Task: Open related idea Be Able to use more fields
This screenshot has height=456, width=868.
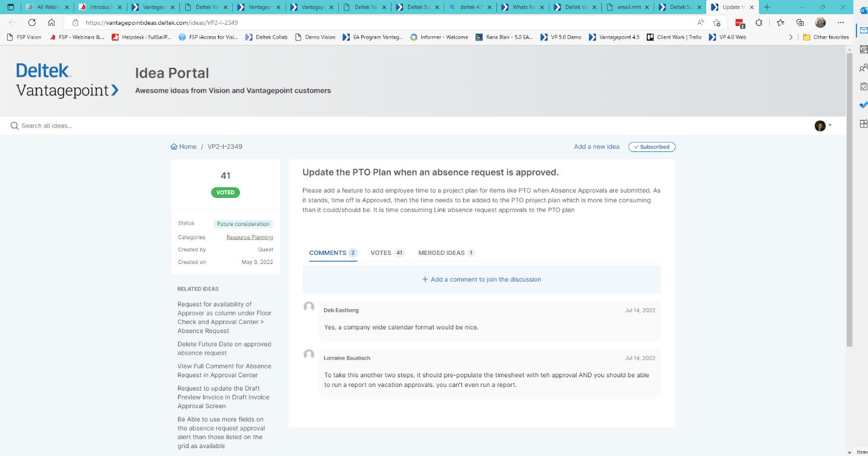Action: point(221,432)
